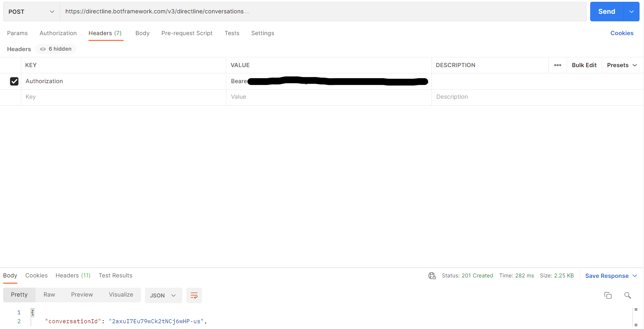Click the eye icon beside '6 hidden' headers
Image resolution: width=644 pixels, height=329 pixels.
point(42,49)
